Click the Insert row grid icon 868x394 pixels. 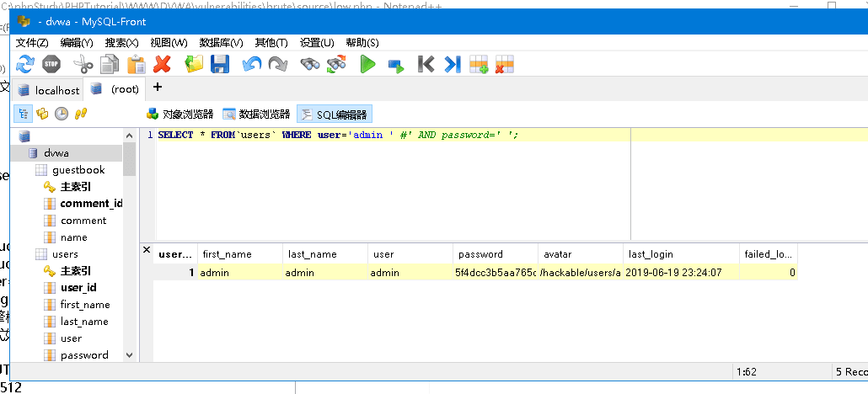[x=479, y=64]
